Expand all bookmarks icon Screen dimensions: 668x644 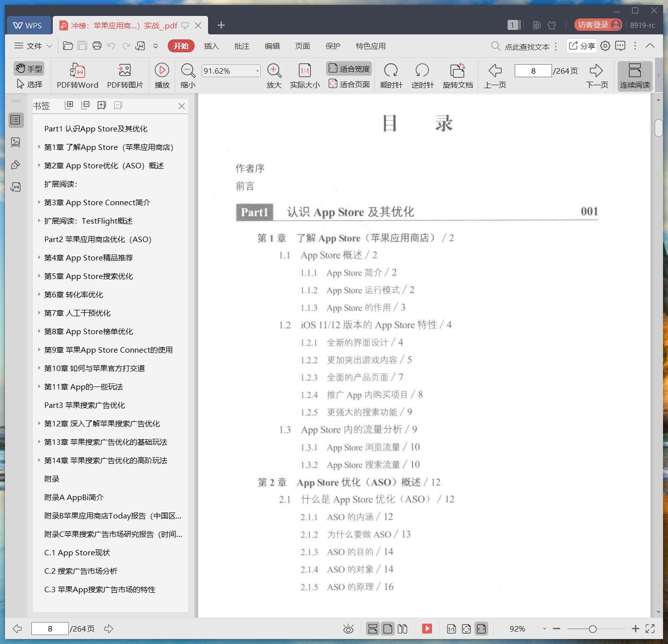coord(69,105)
